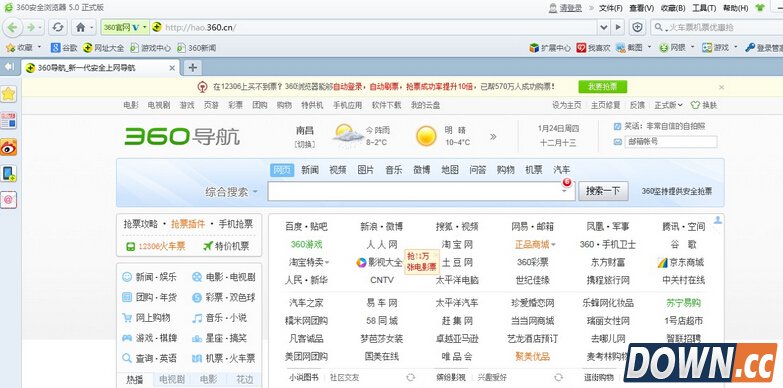Open the mobile phone icon in left sidebar
This screenshot has width=783, height=388.
(x=8, y=173)
